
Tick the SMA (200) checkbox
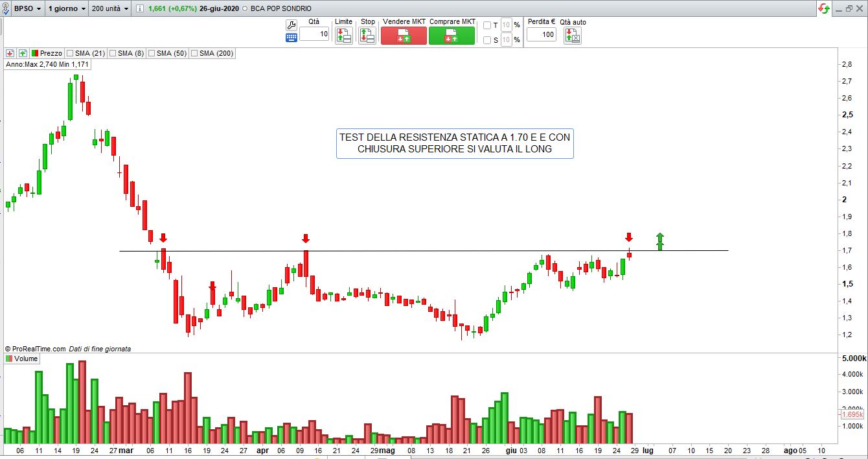pos(194,53)
